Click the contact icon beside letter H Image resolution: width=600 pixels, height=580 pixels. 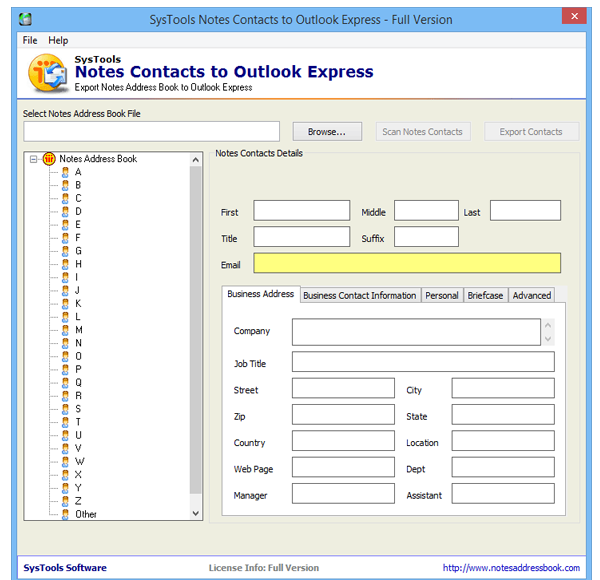click(x=65, y=264)
